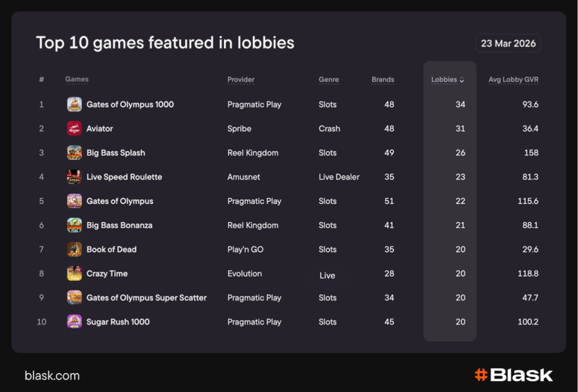Image resolution: width=578 pixels, height=392 pixels.
Task: Click the Live Speed Roulette game icon
Action: 75,177
